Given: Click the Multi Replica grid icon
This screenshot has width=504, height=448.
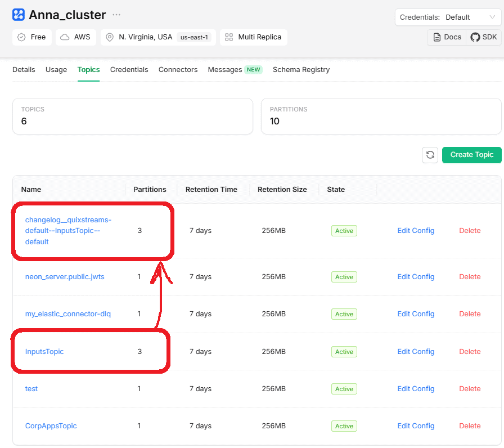Looking at the screenshot, I should pyautogui.click(x=229, y=37).
